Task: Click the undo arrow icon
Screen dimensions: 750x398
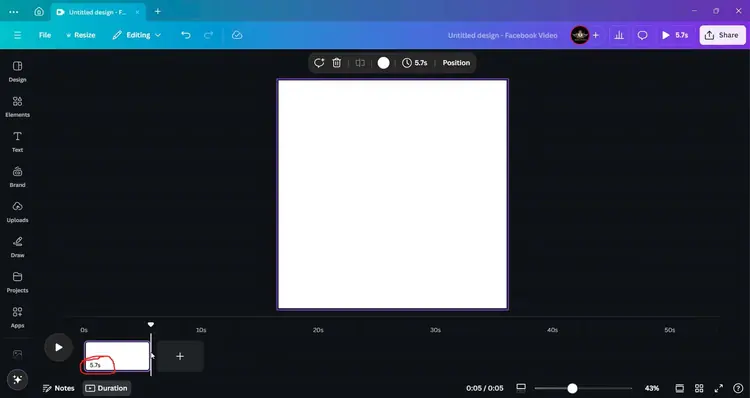Action: point(186,35)
